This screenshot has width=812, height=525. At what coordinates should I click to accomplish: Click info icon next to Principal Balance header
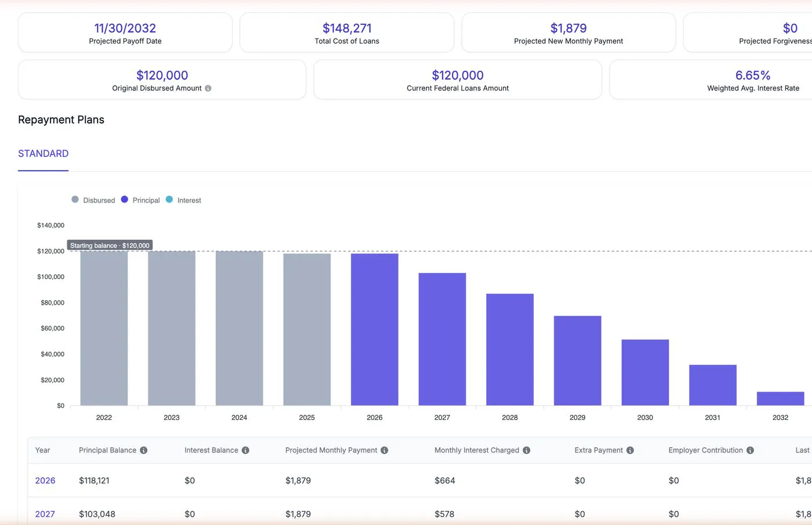coord(143,450)
